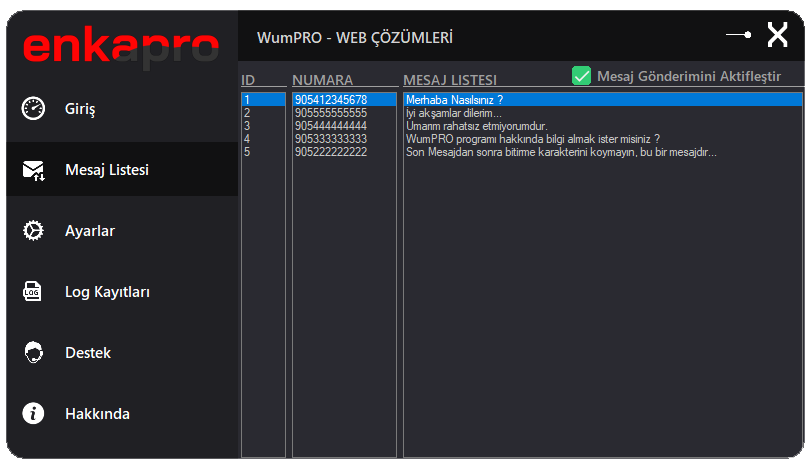Viewport: 810px width, 460px height.
Task: Select number 905412345678
Action: click(x=345, y=100)
